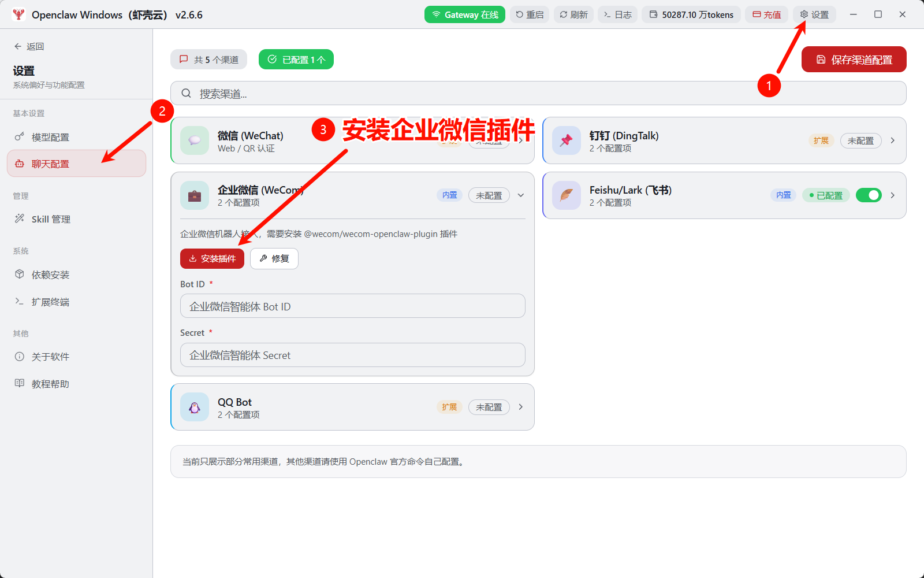Click the 50287.10 万tokens balance
924x578 pixels.
click(691, 14)
